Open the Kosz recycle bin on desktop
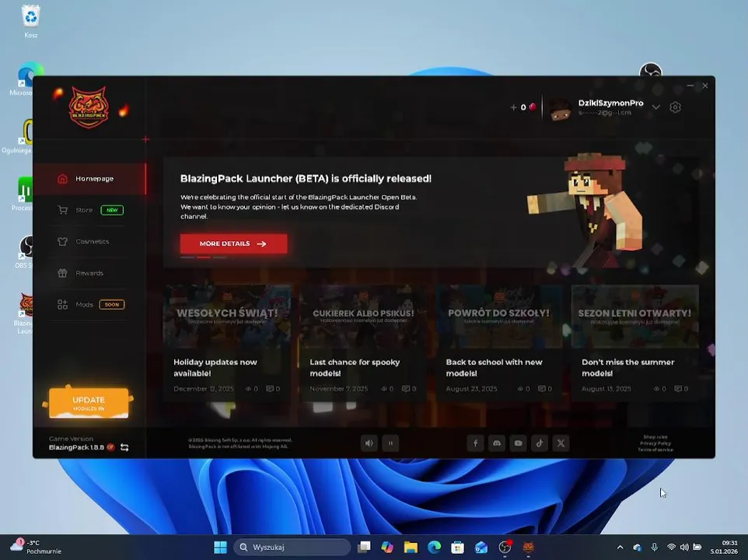The height and width of the screenshot is (560, 748). pos(30,22)
